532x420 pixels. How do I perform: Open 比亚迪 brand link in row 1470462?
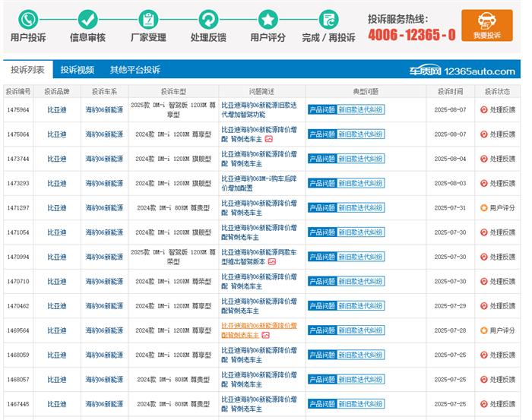tap(57, 306)
